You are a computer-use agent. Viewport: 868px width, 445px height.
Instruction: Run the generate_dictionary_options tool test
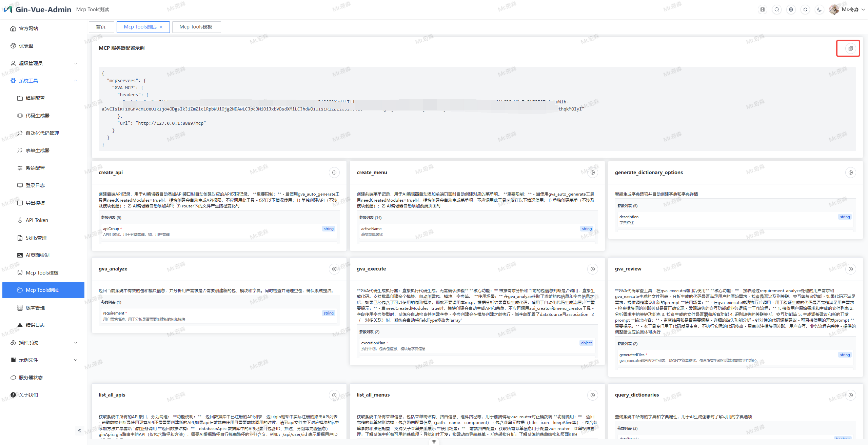[x=850, y=173]
